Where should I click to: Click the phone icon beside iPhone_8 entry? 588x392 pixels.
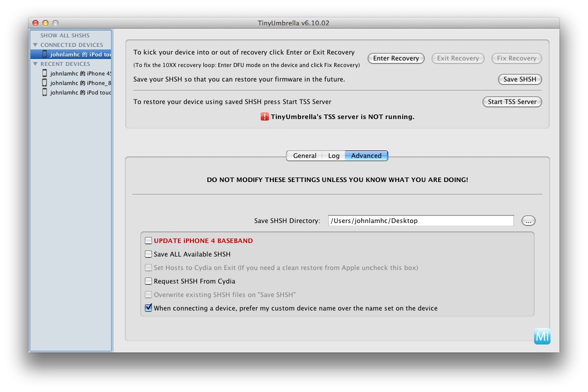[44, 82]
